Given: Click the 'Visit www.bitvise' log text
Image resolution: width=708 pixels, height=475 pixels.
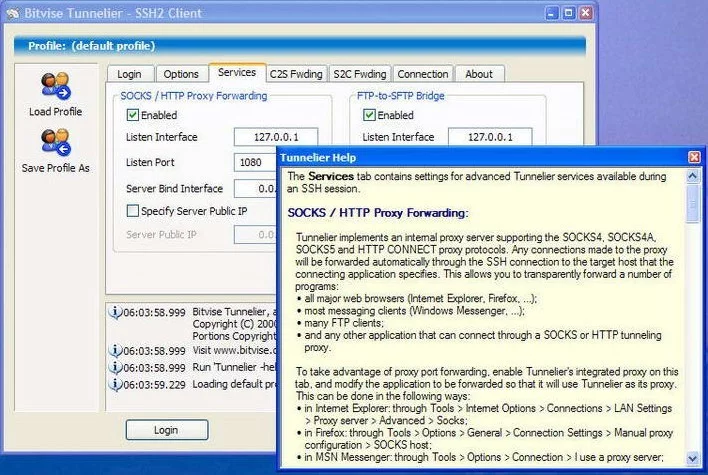Looking at the screenshot, I should pos(234,350).
